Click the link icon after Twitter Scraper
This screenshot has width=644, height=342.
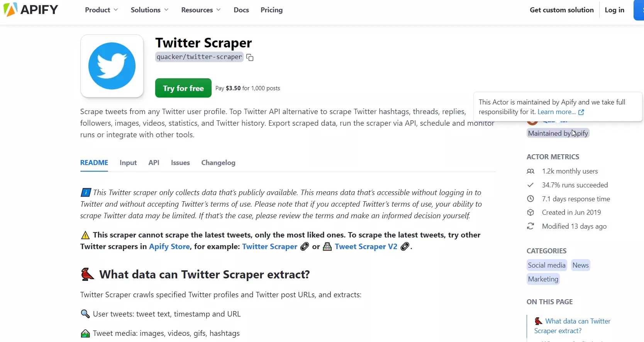(305, 246)
